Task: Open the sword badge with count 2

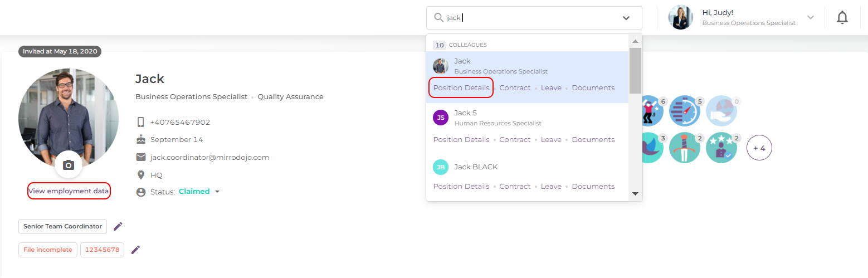Action: (x=684, y=148)
